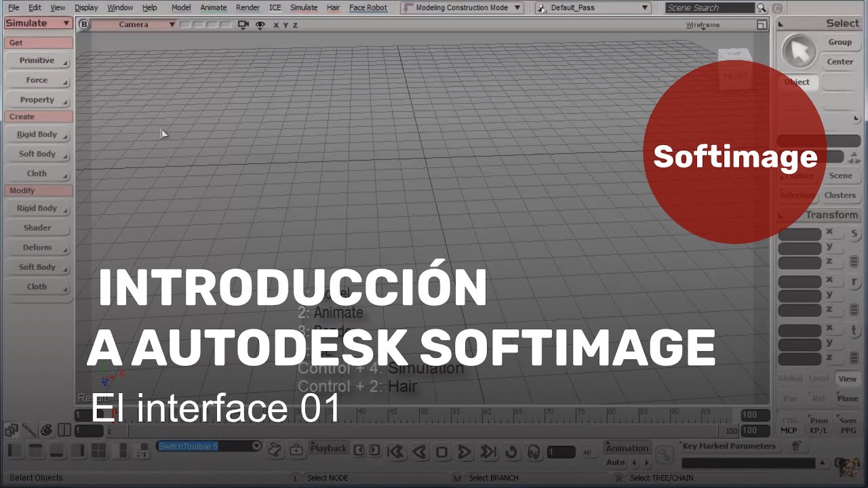Click the paint palette icon

pyautogui.click(x=46, y=430)
